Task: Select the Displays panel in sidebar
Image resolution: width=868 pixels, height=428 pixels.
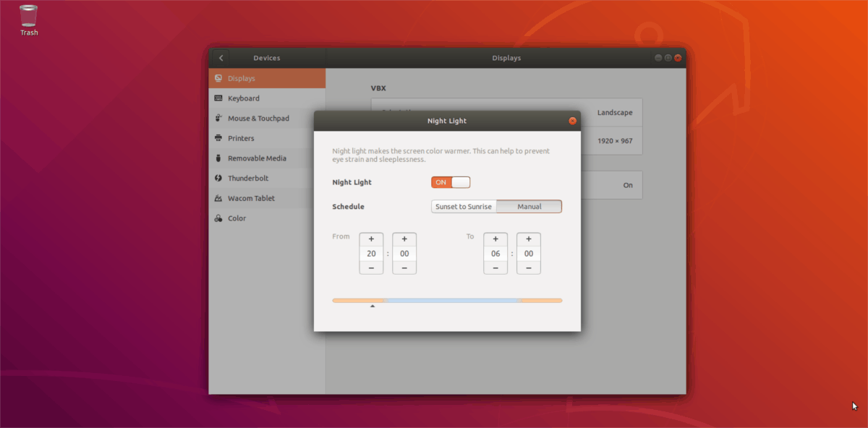Action: (x=267, y=78)
